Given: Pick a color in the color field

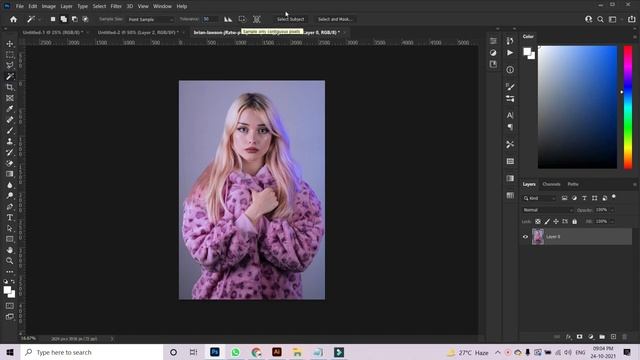Looking at the screenshot, I should 577,107.
